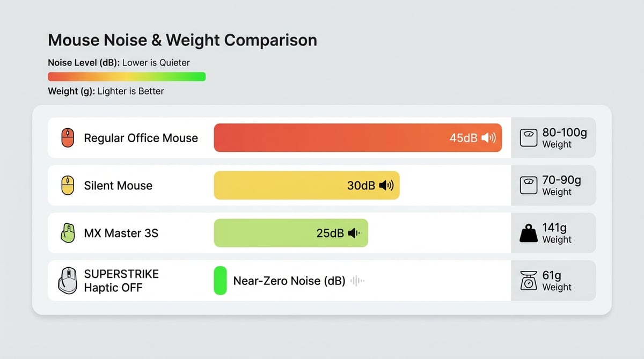Viewport: 644px width, 359px height.
Task: Click the speaker icon beside 30dB
Action: [386, 186]
